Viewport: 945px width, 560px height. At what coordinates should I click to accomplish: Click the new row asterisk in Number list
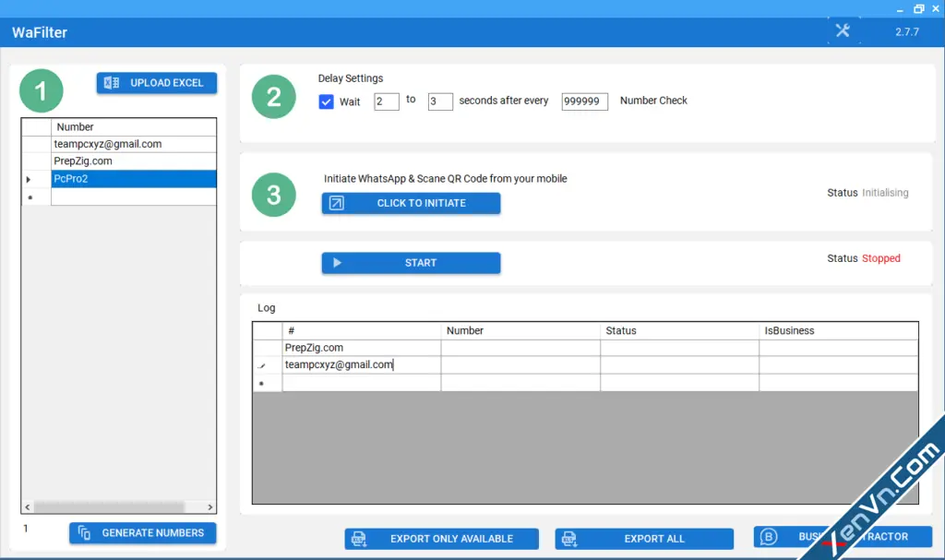(30, 197)
